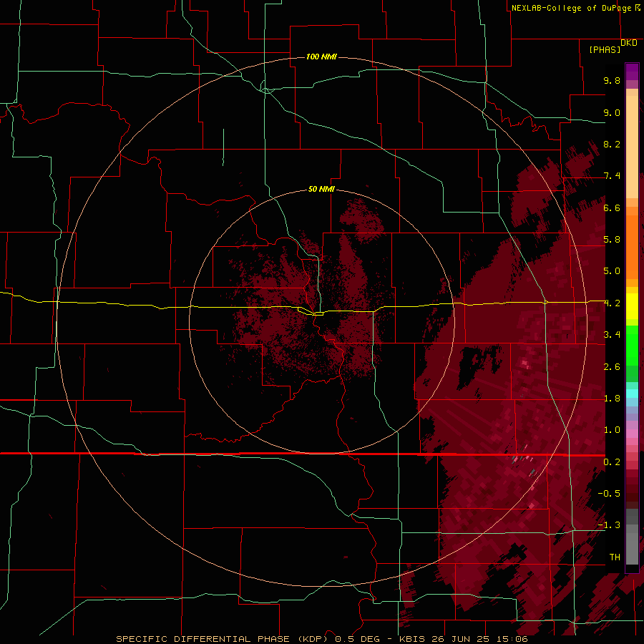Image resolution: width=644 pixels, height=644 pixels.
Task: Click the 'SPECIFIC DIFFERENTIAL PHASE (KDP)' caption
Action: click(x=223, y=639)
